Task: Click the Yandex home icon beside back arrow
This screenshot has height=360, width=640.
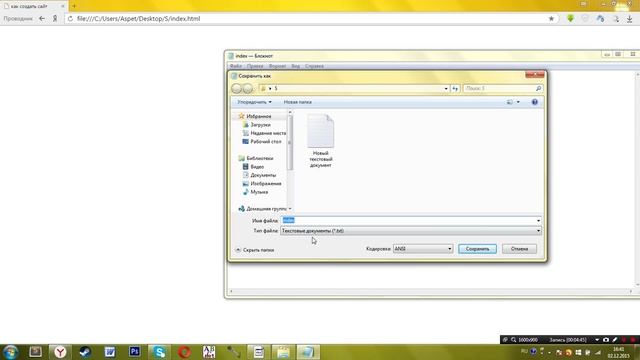Action: click(x=55, y=18)
